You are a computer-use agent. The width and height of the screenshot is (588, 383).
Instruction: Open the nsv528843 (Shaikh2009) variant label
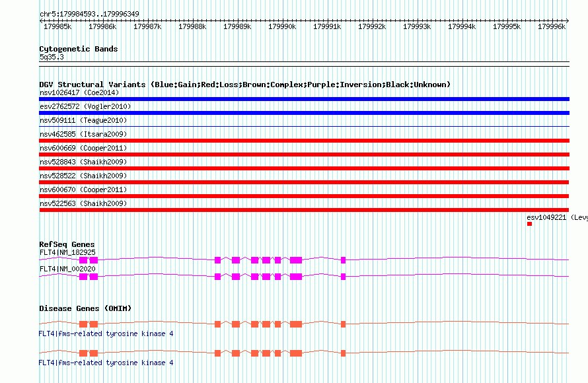(x=83, y=162)
